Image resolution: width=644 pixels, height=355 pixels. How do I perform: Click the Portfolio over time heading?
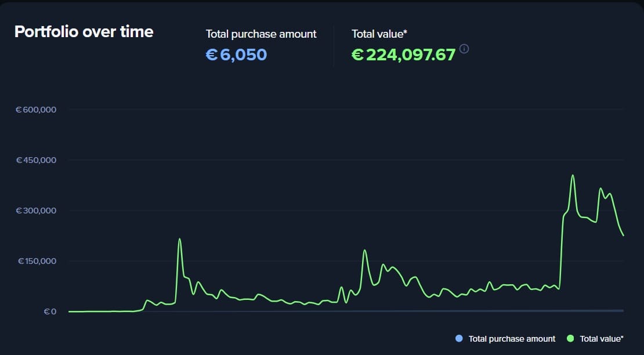pos(84,31)
